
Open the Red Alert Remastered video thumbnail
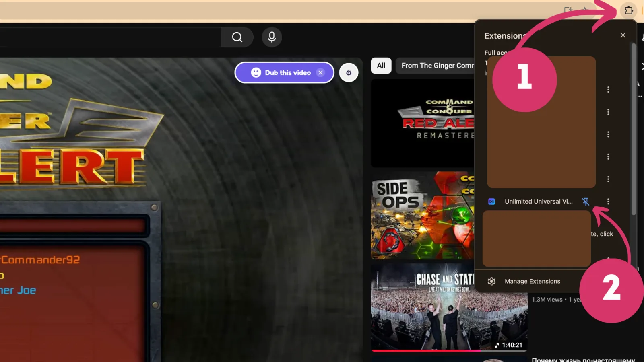click(x=423, y=123)
